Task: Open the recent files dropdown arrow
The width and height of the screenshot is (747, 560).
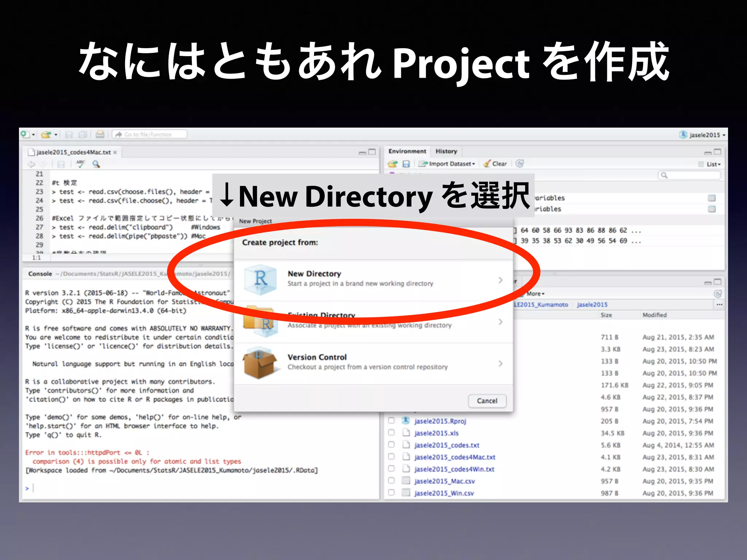Action: click(56, 135)
